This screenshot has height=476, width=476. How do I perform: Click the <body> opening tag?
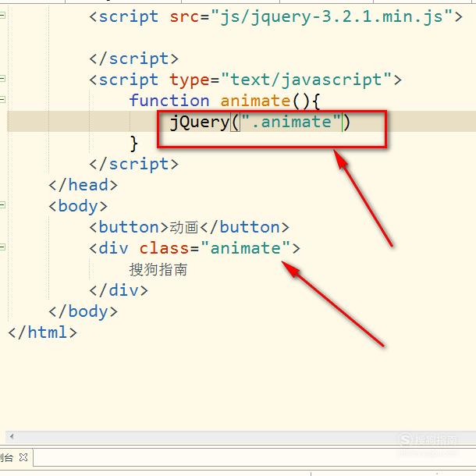pos(78,206)
